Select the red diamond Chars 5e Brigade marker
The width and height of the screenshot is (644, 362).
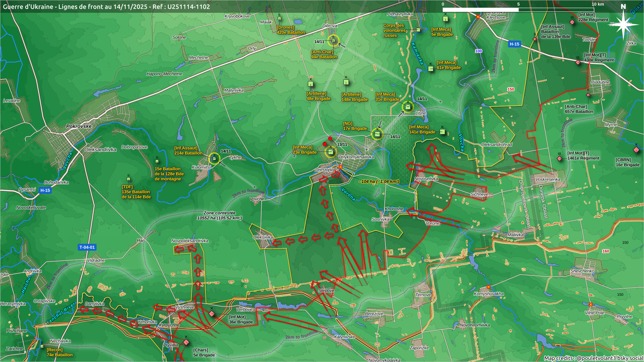pyautogui.click(x=186, y=342)
